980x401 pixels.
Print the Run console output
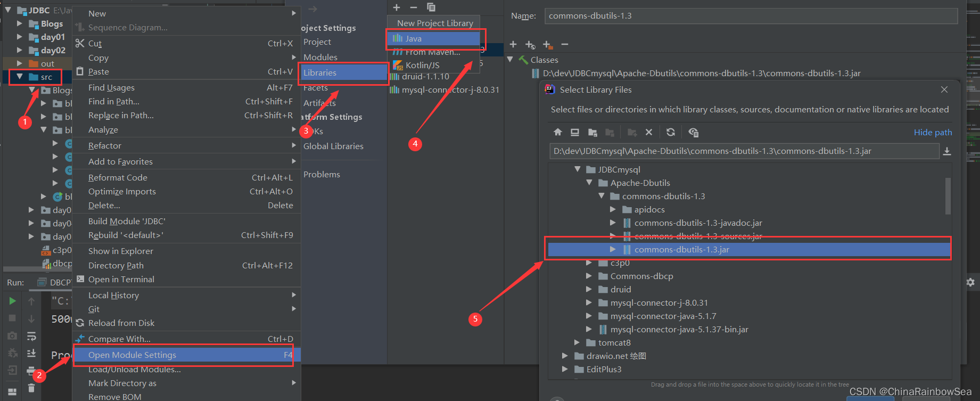pyautogui.click(x=31, y=370)
